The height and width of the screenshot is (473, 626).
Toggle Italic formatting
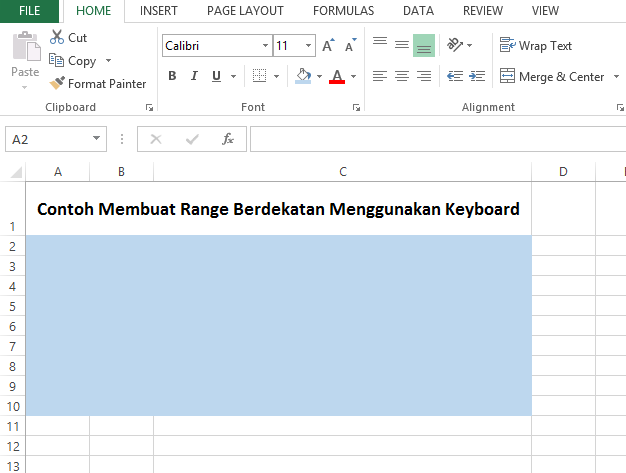pyautogui.click(x=196, y=76)
